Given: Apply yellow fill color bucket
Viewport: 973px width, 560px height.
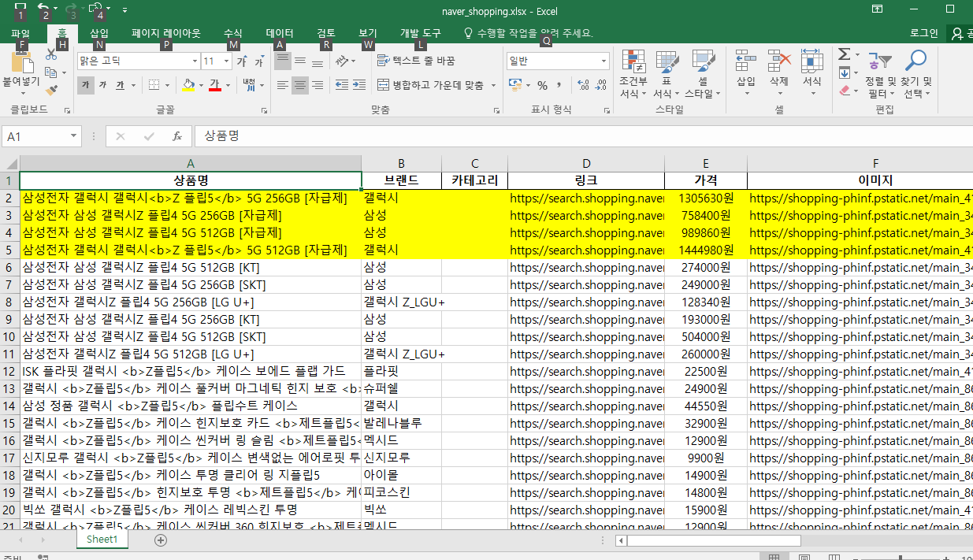Looking at the screenshot, I should [188, 85].
